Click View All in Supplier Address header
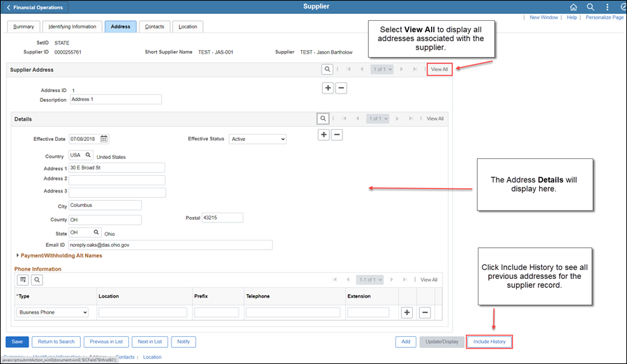This screenshot has width=627, height=364. tap(439, 70)
